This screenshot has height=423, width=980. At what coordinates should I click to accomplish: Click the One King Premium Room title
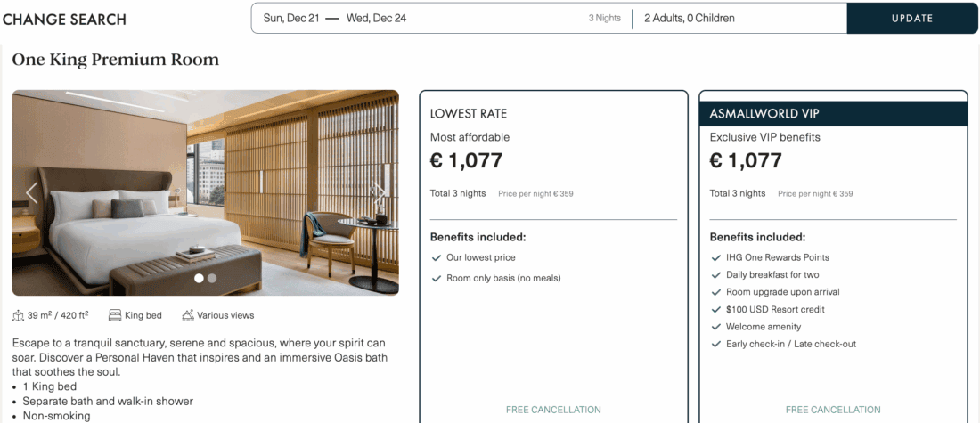[x=116, y=61]
